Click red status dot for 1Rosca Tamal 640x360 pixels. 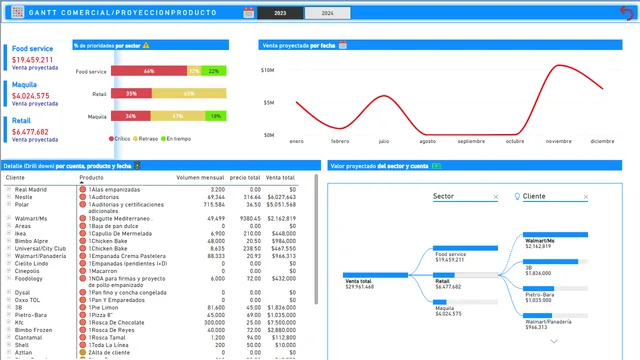tap(82, 338)
